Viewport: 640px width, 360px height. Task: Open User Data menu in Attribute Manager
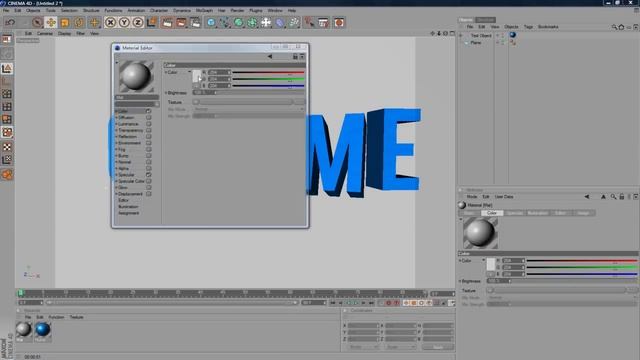point(504,197)
